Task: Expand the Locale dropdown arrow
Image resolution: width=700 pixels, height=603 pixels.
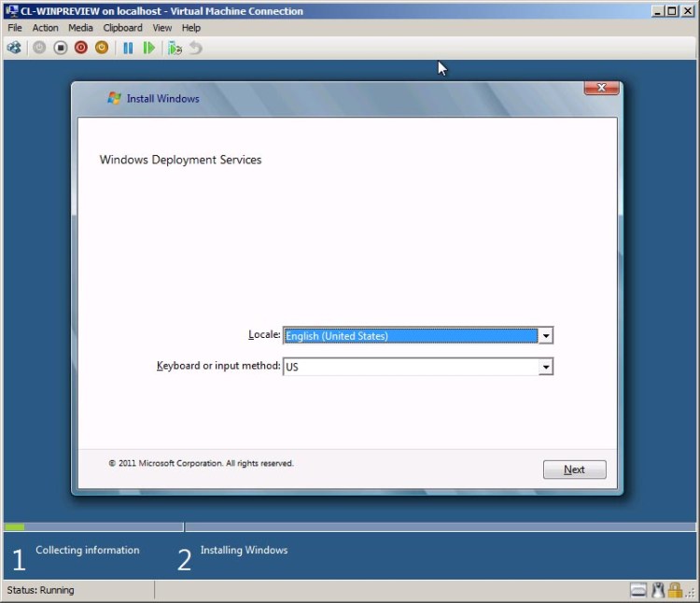Action: pyautogui.click(x=546, y=336)
